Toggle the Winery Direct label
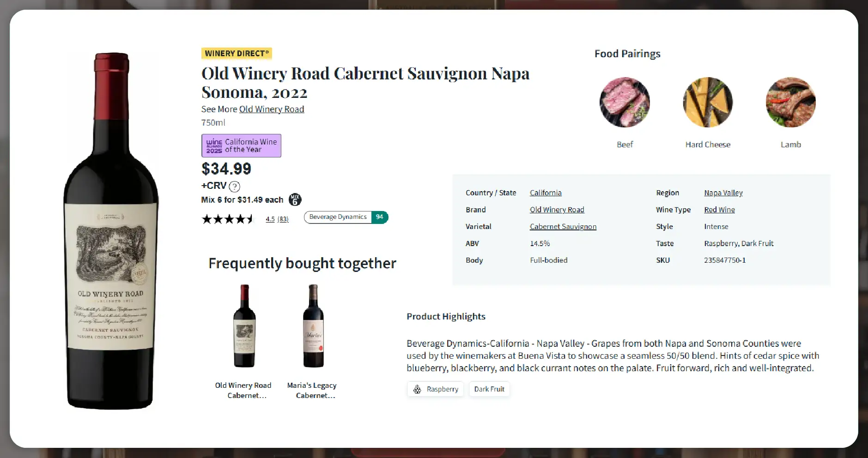Viewport: 868px width, 458px height. click(x=237, y=53)
